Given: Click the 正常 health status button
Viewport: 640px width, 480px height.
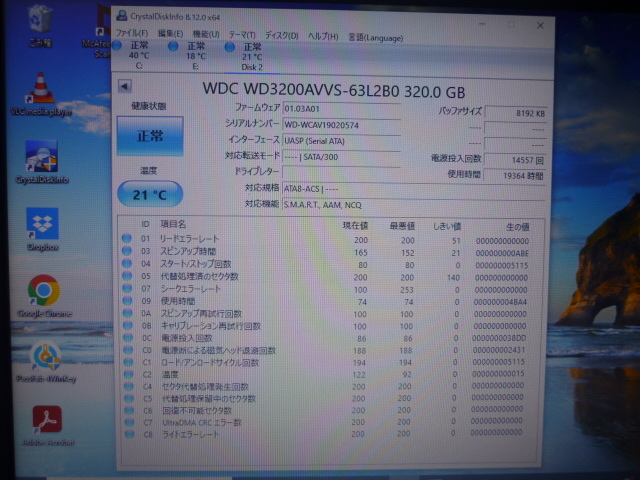Looking at the screenshot, I should click(x=150, y=136).
